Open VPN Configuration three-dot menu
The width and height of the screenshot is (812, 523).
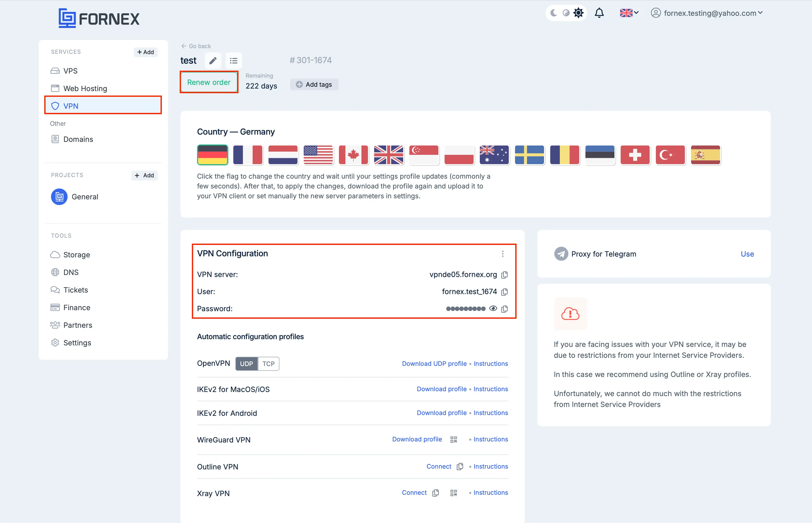(503, 254)
